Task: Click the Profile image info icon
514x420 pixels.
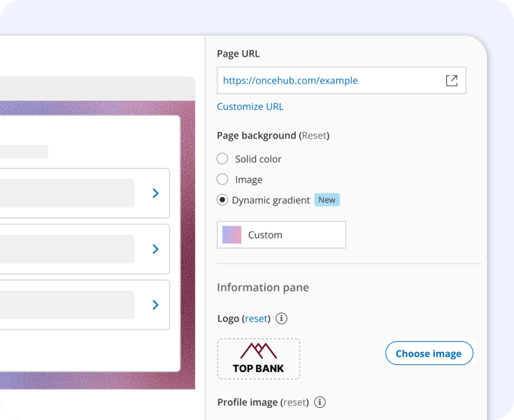Action: tap(320, 402)
